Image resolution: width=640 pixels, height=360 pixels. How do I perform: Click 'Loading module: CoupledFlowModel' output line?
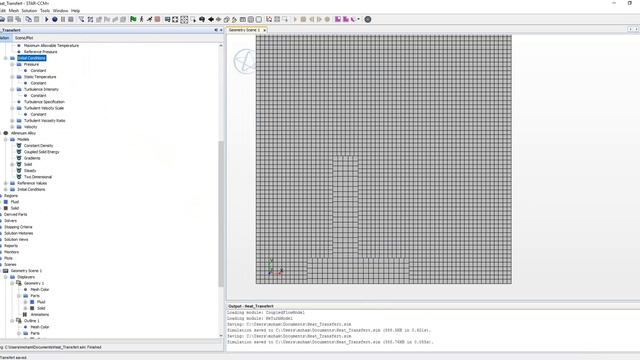266,312
